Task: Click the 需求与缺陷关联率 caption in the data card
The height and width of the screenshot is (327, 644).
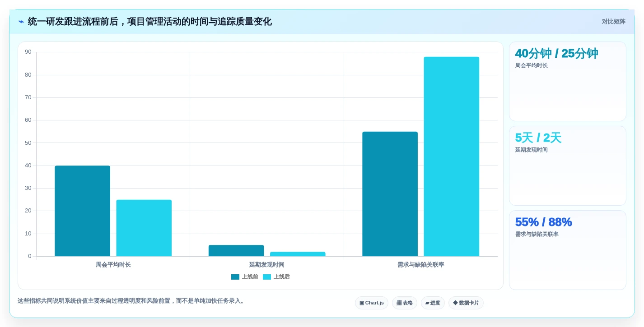Action: [x=537, y=234]
